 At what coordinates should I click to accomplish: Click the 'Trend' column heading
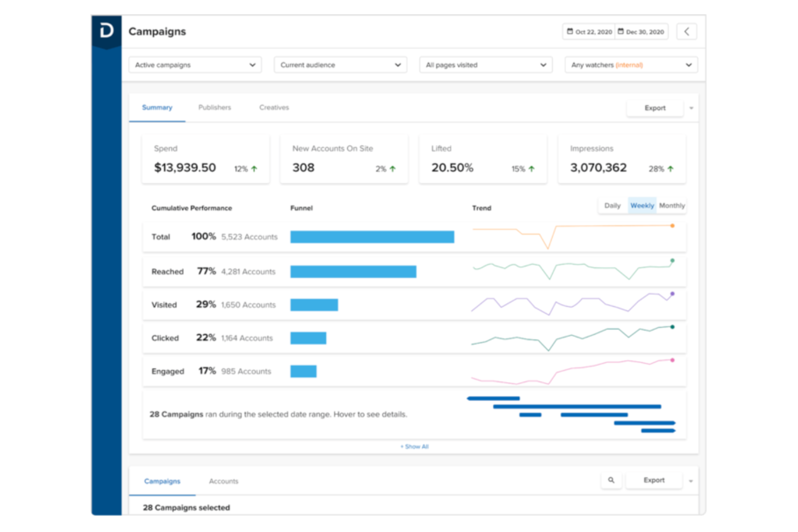(481, 208)
